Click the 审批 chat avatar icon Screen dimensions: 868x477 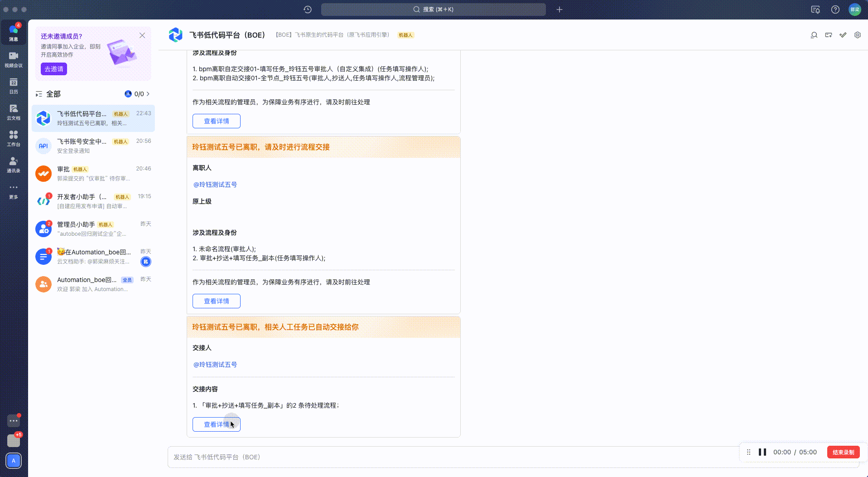click(x=43, y=174)
